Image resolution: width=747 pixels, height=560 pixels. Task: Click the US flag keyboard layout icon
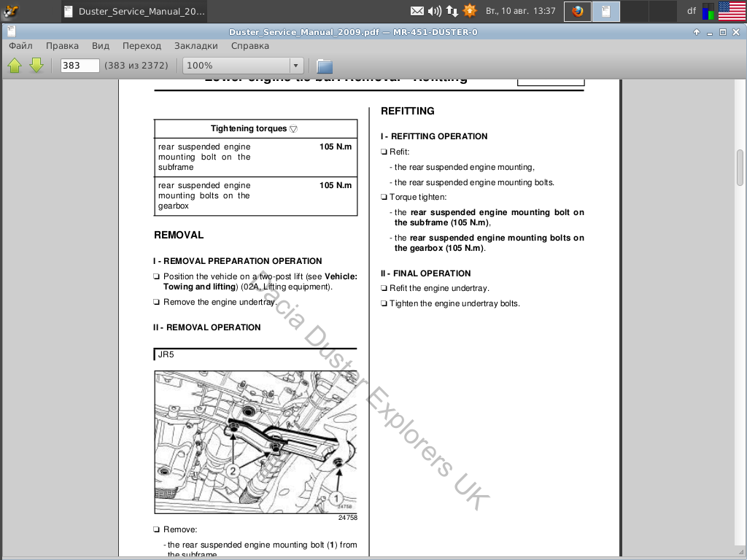tap(732, 11)
